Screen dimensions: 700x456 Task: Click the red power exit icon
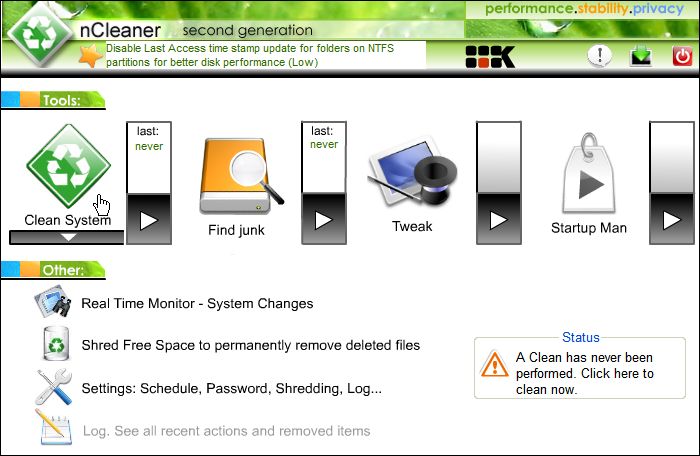click(682, 57)
